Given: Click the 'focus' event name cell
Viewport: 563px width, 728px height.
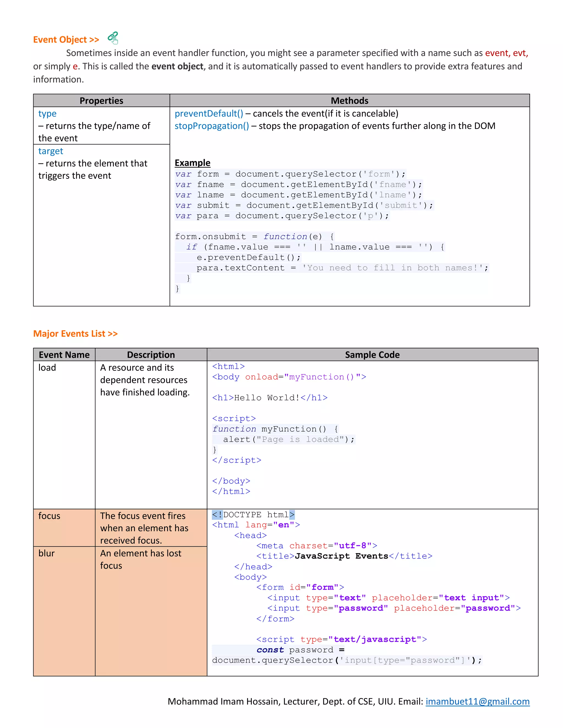Looking at the screenshot, I should coord(49,516).
